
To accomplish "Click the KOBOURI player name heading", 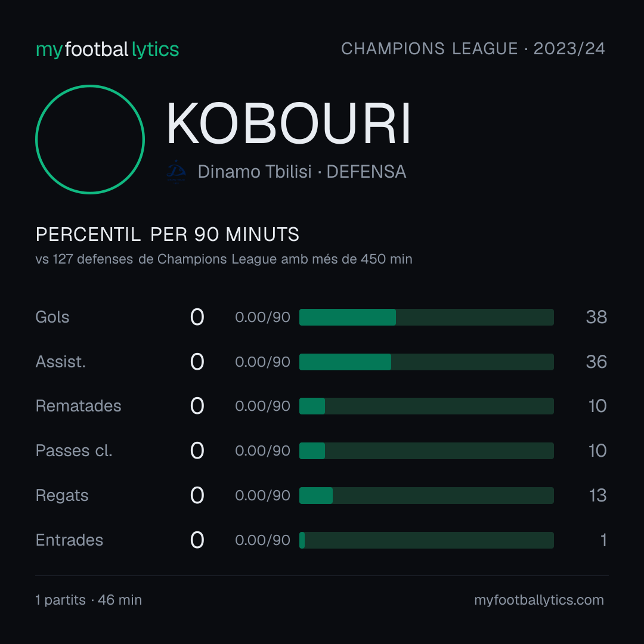I will pyautogui.click(x=289, y=123).
